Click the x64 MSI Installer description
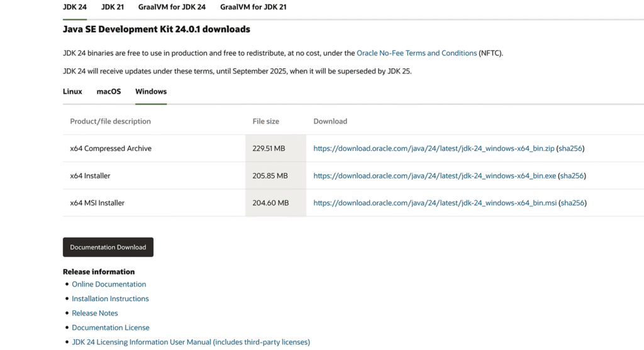644x350 pixels. click(x=97, y=203)
